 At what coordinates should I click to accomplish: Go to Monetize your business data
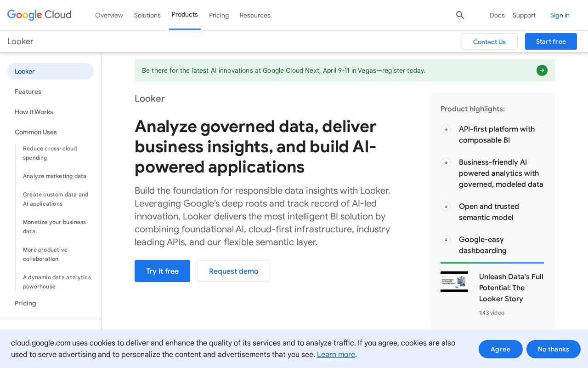55,227
